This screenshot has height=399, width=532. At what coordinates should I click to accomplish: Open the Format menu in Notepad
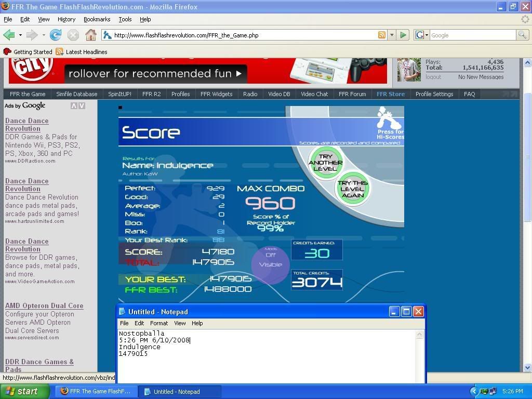(x=158, y=323)
